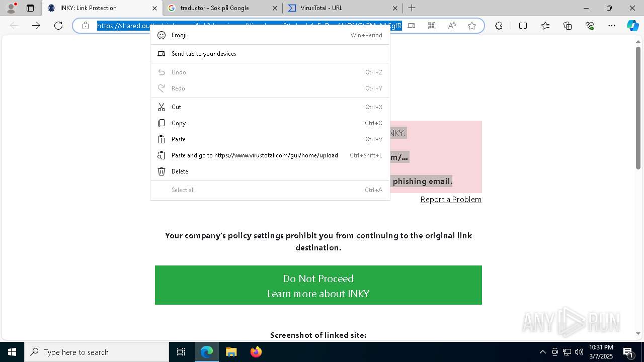This screenshot has width=644, height=362.
Task: Open File Explorer from the taskbar
Action: click(231, 352)
